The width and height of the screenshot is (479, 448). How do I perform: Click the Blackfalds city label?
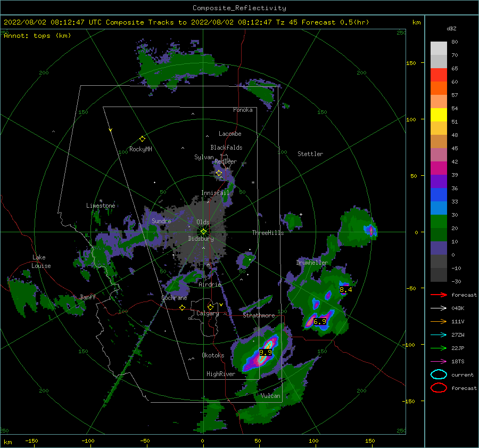point(226,148)
